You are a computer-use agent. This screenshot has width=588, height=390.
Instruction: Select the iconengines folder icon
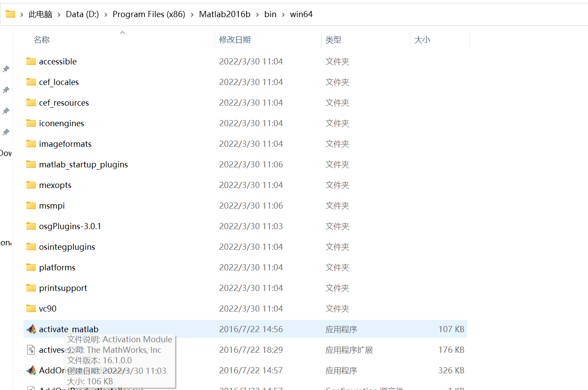coord(31,123)
